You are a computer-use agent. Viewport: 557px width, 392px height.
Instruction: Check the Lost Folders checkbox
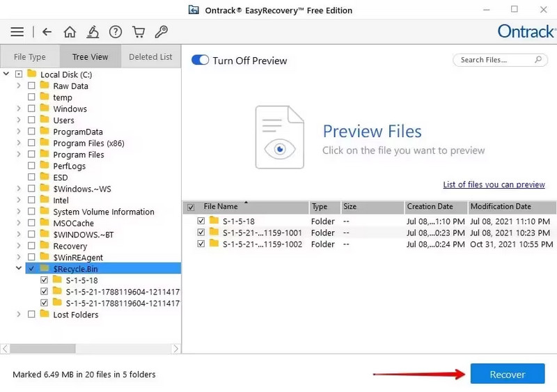click(31, 314)
